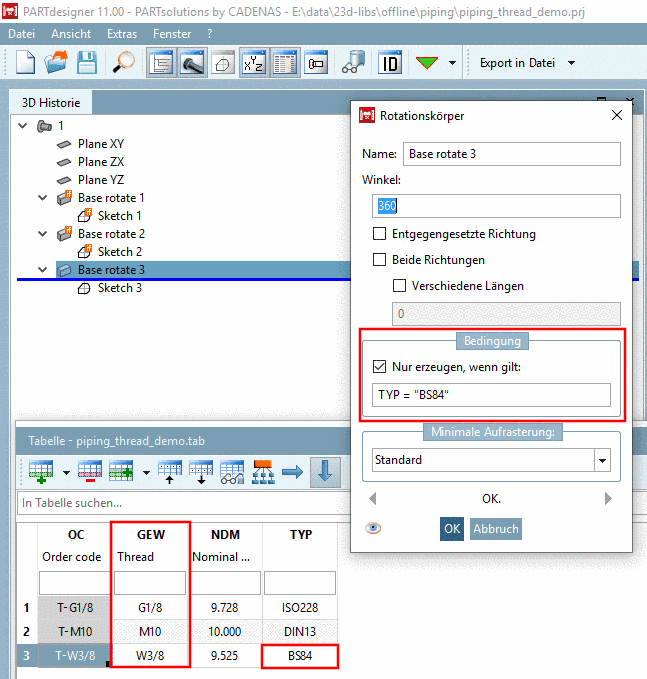Click the add table column icon
This screenshot has width=647, height=679.
pyautogui.click(x=121, y=472)
